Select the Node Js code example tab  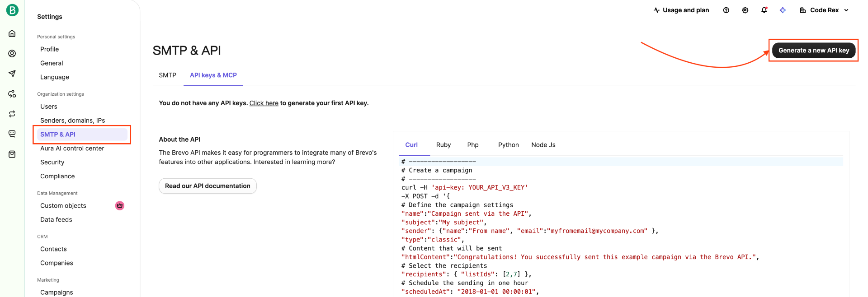click(543, 145)
